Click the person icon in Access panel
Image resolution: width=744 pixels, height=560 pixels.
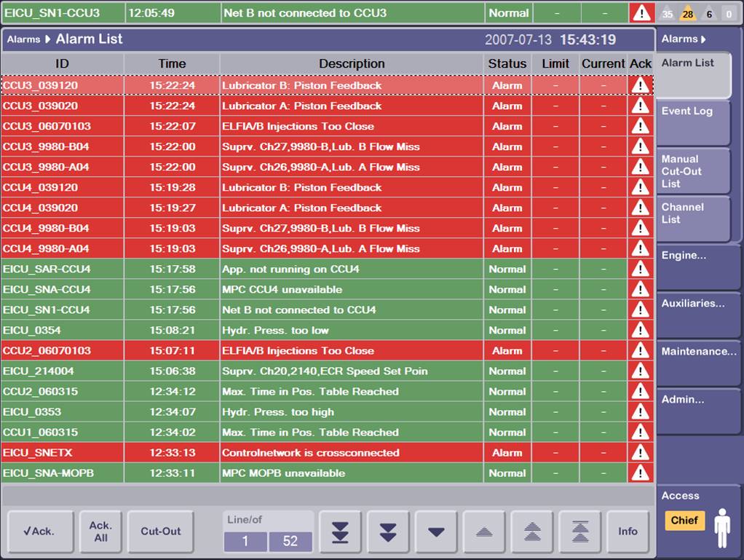721,527
